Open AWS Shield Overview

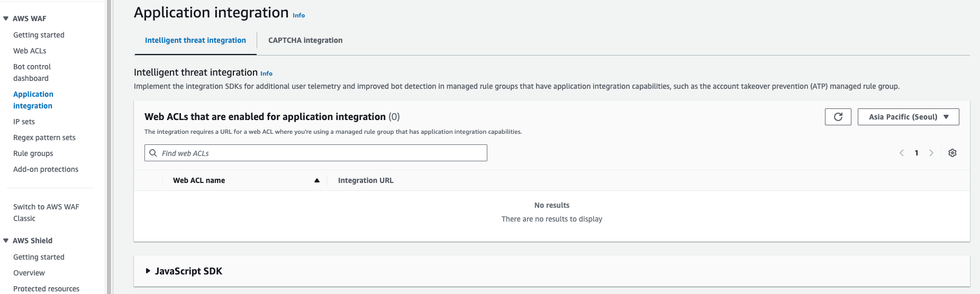(x=29, y=273)
